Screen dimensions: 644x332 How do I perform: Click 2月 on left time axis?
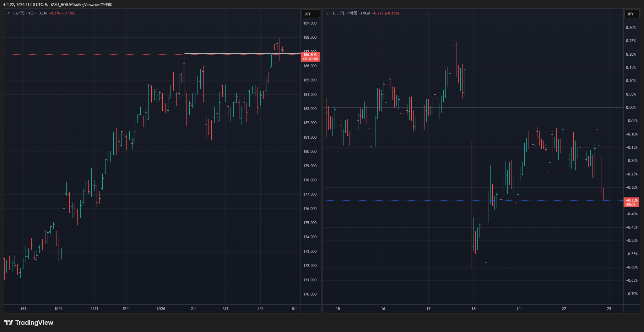(x=194, y=309)
